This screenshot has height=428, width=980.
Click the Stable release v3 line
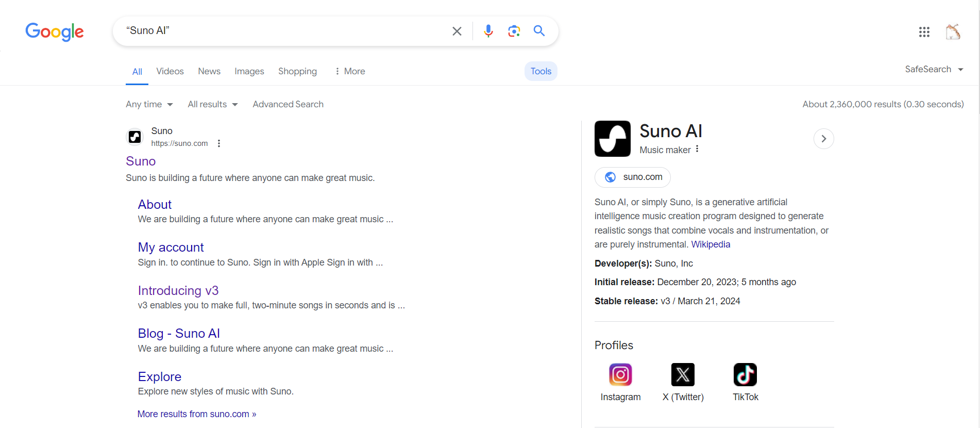[x=667, y=301]
